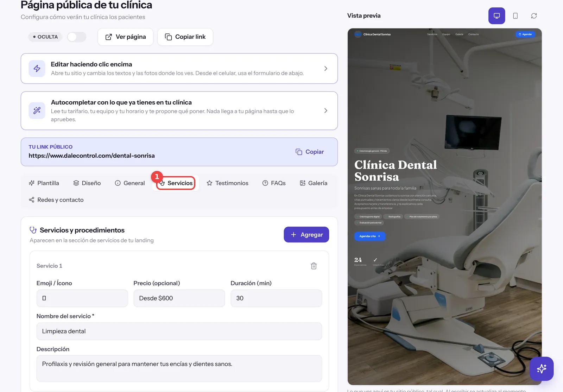This screenshot has width=563, height=392.
Task: Open the Redes y contacto tab
Action: pyautogui.click(x=56, y=200)
